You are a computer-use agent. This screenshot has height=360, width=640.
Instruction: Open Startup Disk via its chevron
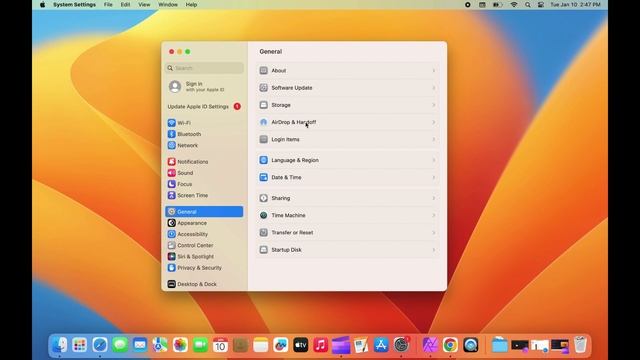coord(433,250)
